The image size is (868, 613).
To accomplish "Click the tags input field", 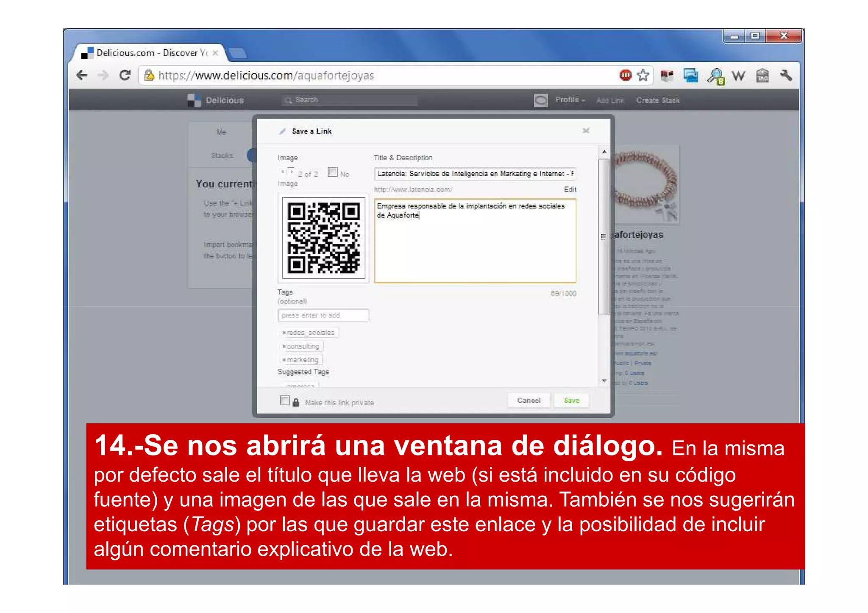I will tap(323, 315).
